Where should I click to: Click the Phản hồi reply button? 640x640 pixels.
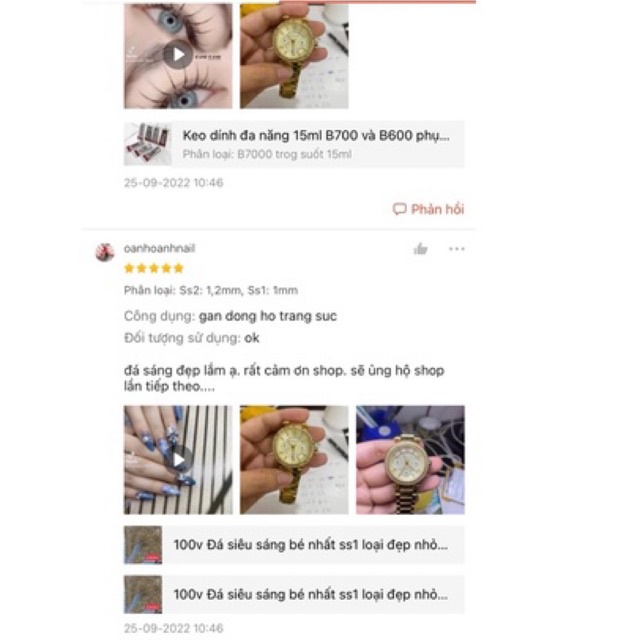point(428,209)
